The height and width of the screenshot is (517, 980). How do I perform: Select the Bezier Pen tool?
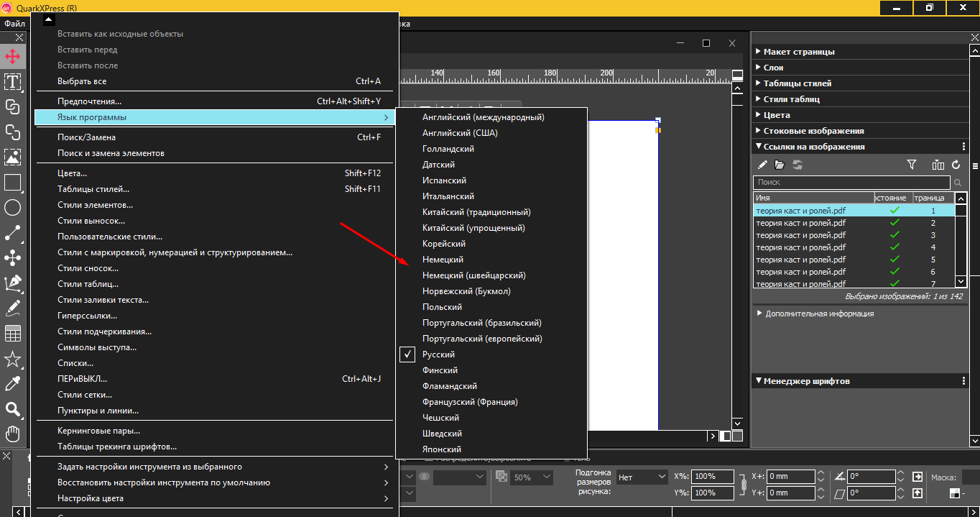tap(12, 283)
